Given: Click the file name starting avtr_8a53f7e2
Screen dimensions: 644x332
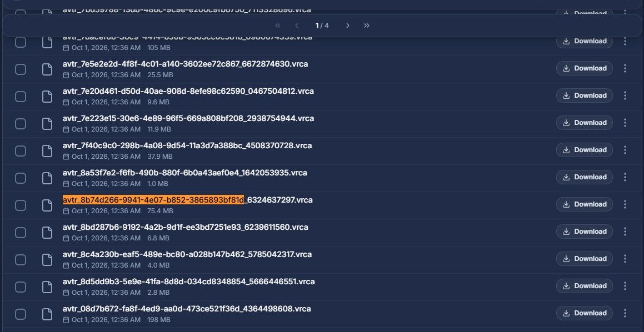Looking at the screenshot, I should (185, 173).
